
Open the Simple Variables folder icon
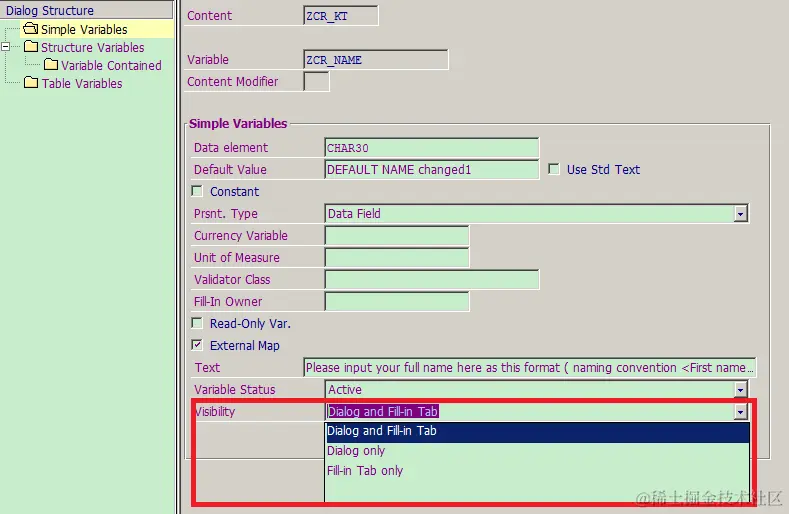point(31,29)
